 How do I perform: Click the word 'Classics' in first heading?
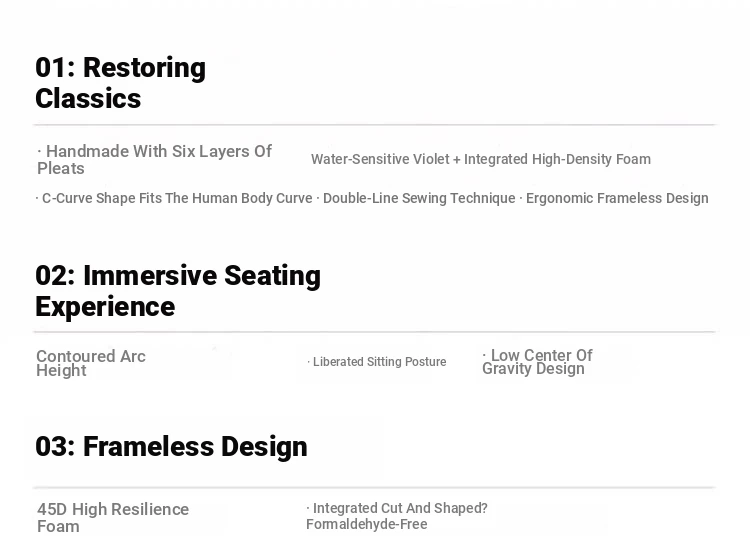click(88, 99)
